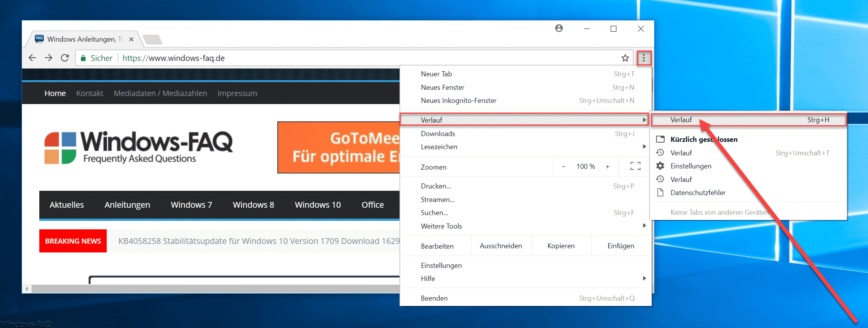Click the clock icon beside Strg+Umschalt+T Verlauf
Viewport: 868px width, 328px height.
tap(660, 153)
